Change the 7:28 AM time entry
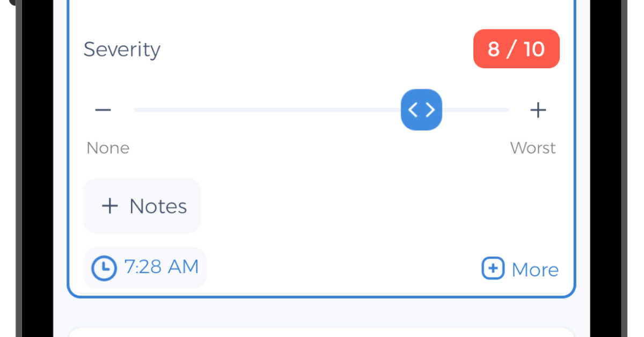644x337 pixels. pos(145,267)
